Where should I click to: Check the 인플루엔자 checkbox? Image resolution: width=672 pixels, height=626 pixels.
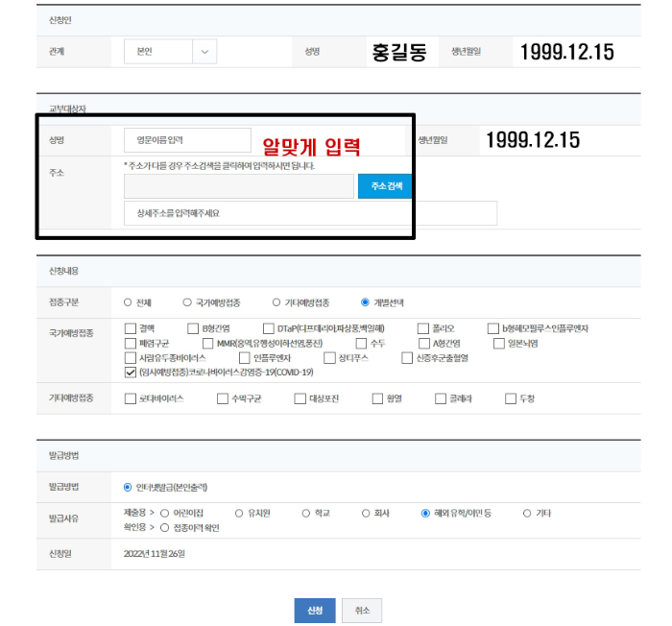point(244,357)
